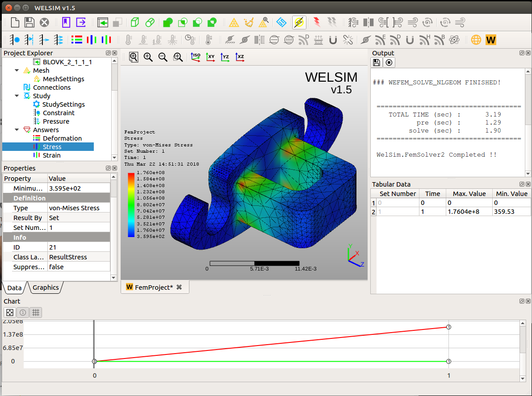The image size is (532, 396).
Task: Select the YZ view orientation icon
Action: [x=225, y=57]
